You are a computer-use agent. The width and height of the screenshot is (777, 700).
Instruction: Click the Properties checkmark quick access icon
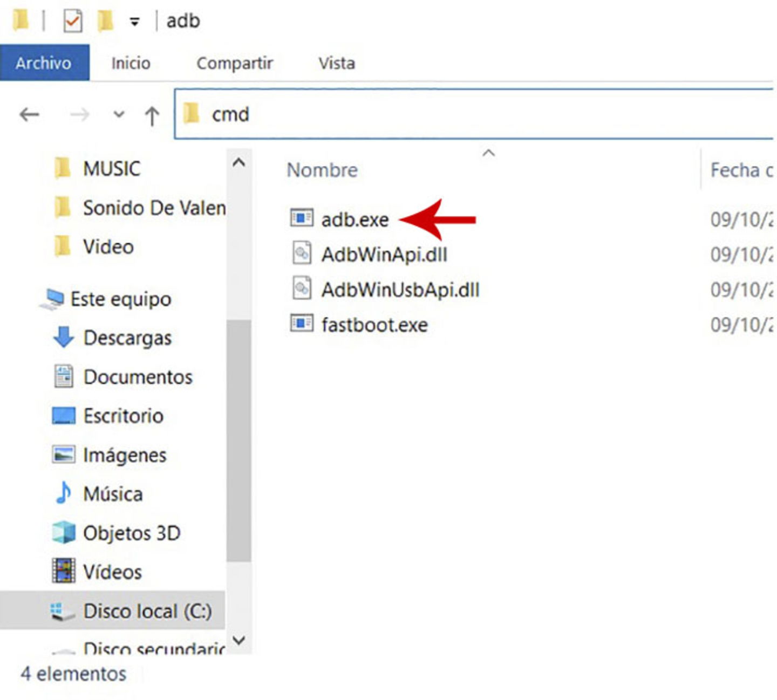73,21
